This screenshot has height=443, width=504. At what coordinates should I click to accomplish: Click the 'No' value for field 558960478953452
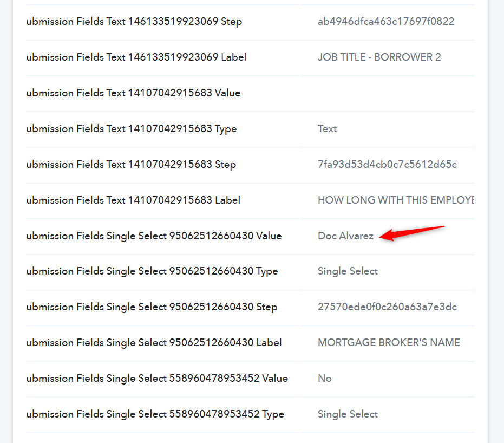click(325, 378)
